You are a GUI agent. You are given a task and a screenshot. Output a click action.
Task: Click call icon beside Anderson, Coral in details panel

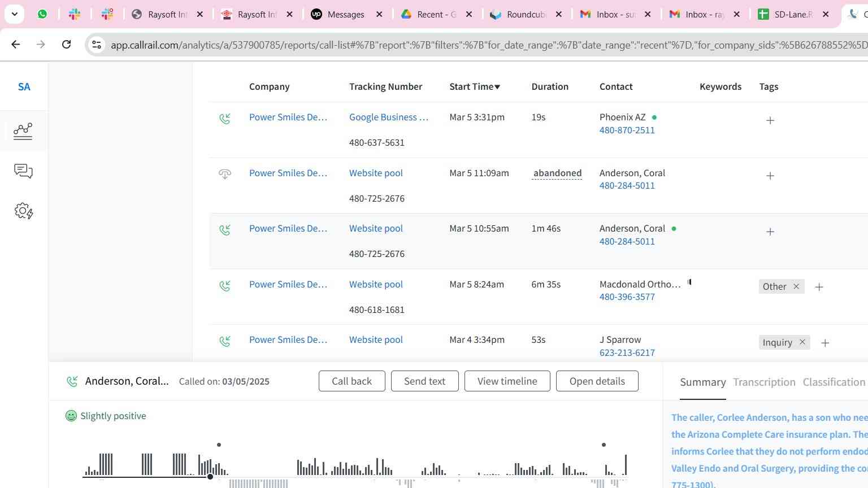click(72, 382)
